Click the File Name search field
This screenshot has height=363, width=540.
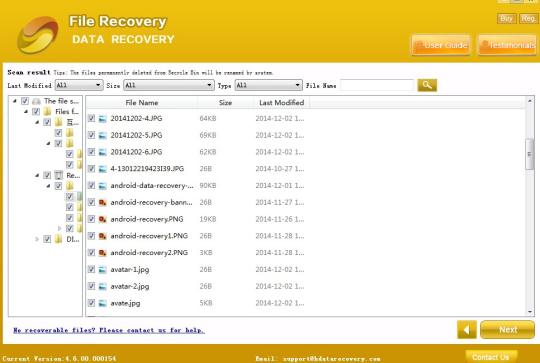377,85
